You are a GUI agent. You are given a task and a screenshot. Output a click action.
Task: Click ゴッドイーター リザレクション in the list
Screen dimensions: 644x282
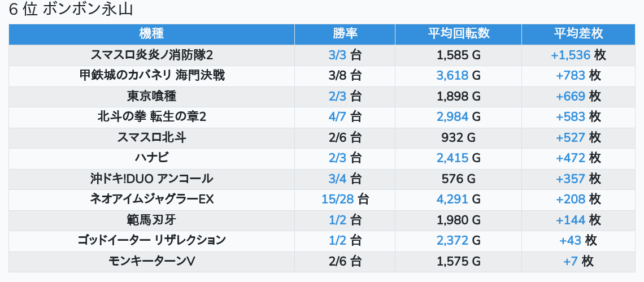(151, 240)
